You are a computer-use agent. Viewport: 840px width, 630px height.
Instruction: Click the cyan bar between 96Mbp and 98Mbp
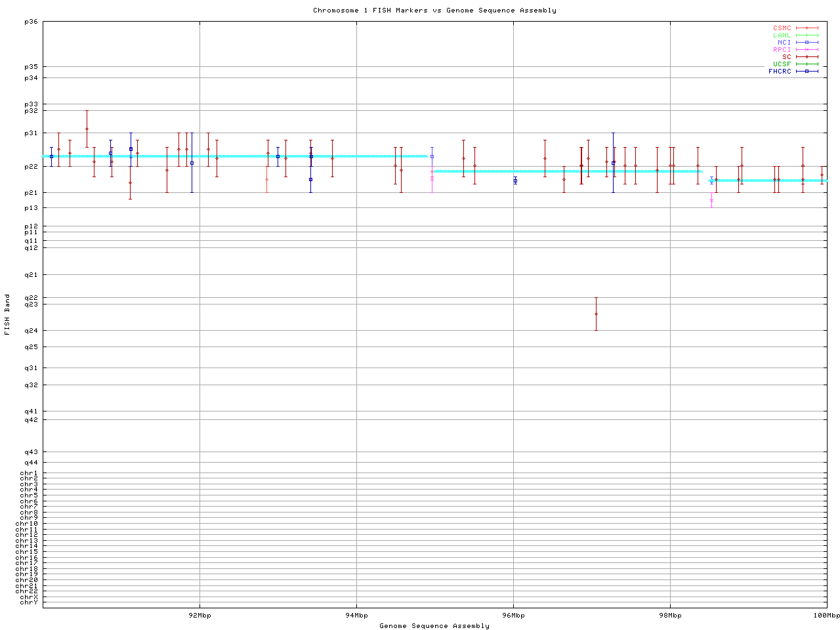(591, 171)
